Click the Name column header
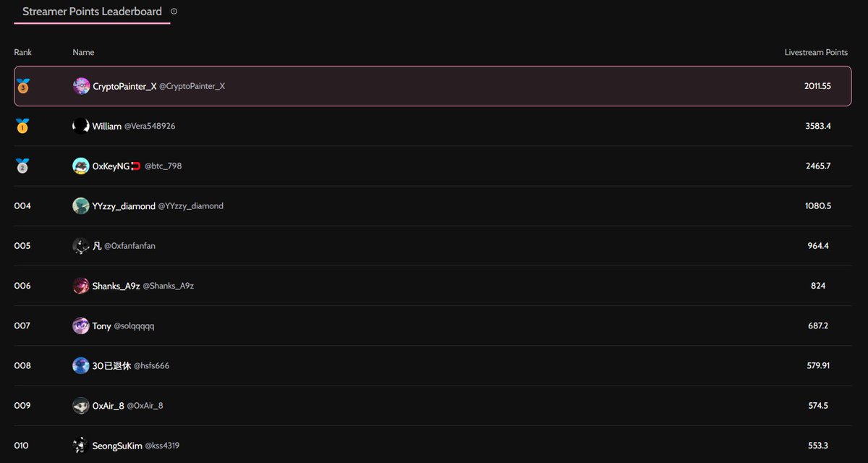Image resolution: width=868 pixels, height=463 pixels. click(83, 52)
